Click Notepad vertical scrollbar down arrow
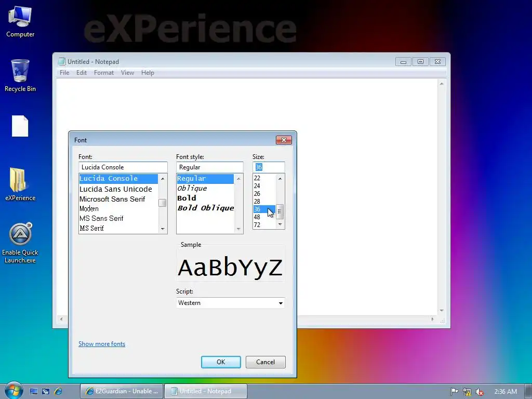 click(442, 311)
